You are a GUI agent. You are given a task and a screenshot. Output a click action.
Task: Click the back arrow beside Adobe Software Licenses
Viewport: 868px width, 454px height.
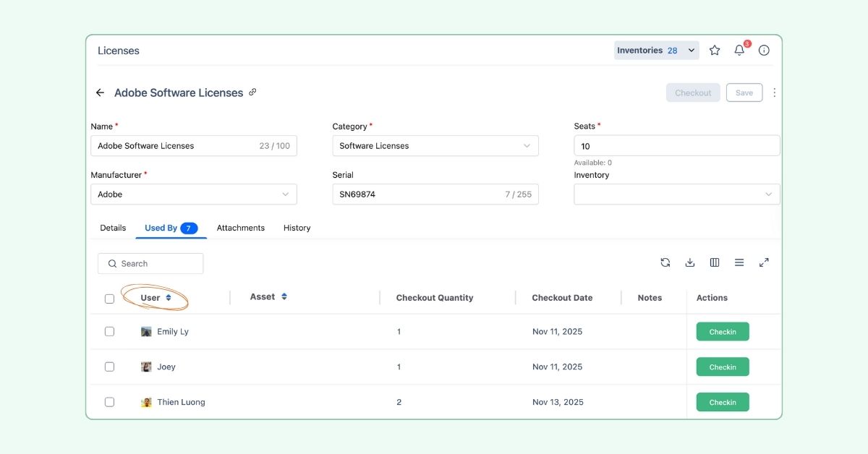[100, 93]
